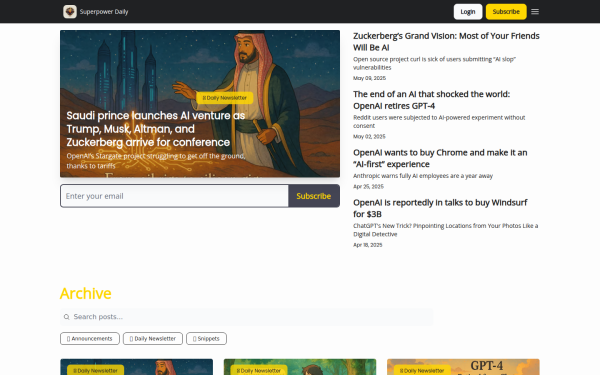Screen dimensions: 600x375
Task: Click the Daily Newsletter badge on featured post
Action: [x=225, y=98]
